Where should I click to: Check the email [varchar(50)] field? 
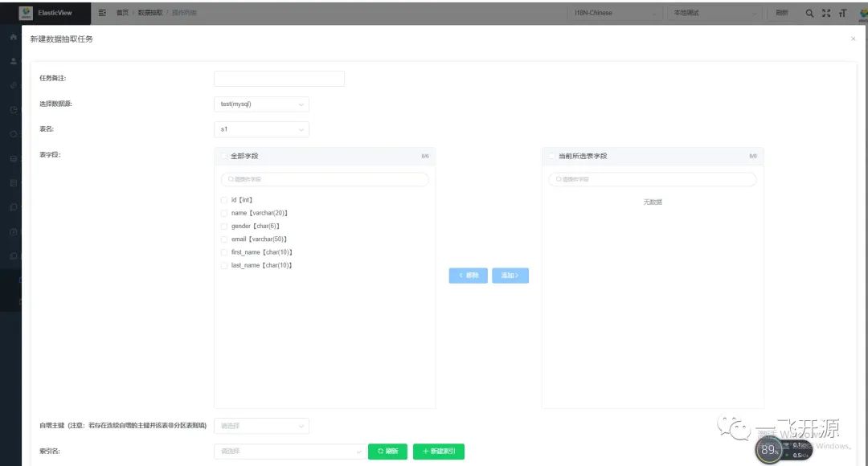coord(224,239)
